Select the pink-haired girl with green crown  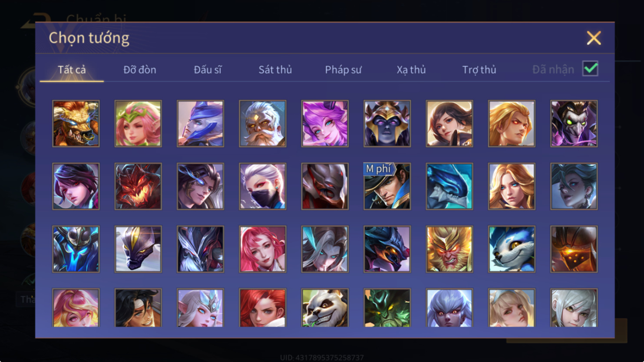click(x=138, y=124)
